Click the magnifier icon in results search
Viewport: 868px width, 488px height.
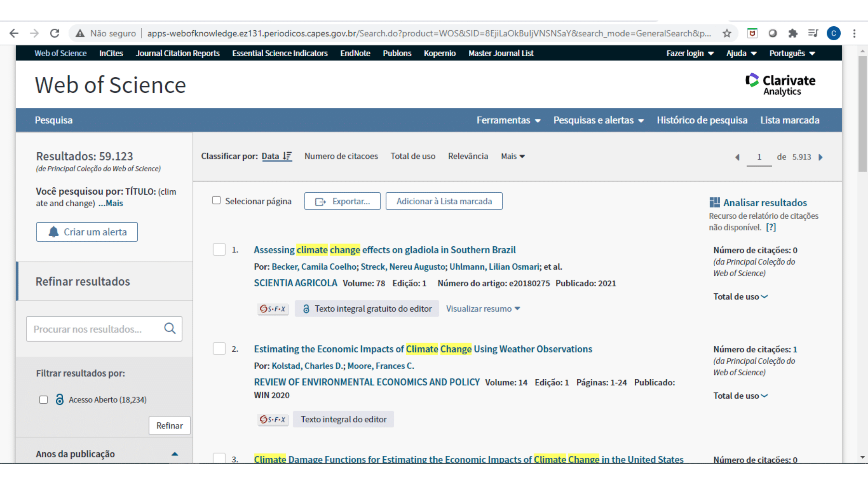170,328
